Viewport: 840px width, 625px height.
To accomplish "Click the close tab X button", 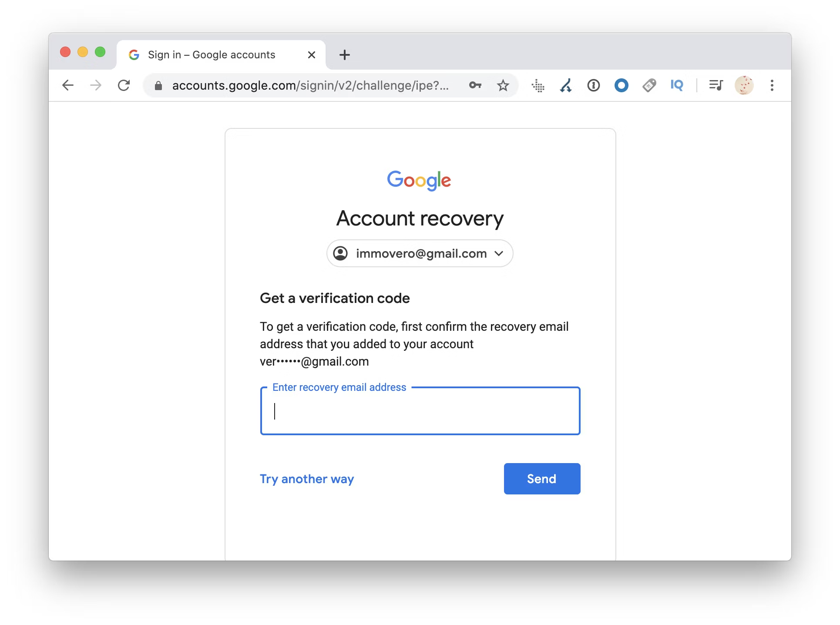I will tap(312, 54).
